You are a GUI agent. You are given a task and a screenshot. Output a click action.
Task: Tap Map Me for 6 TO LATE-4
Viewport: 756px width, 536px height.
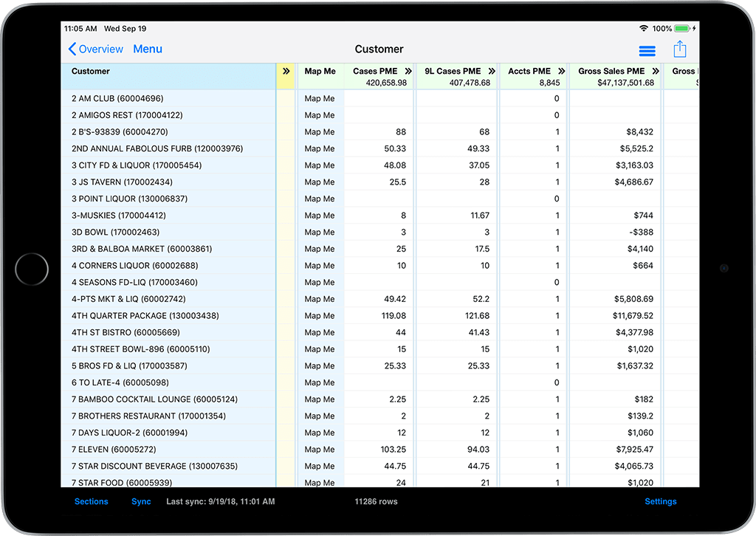coord(320,382)
